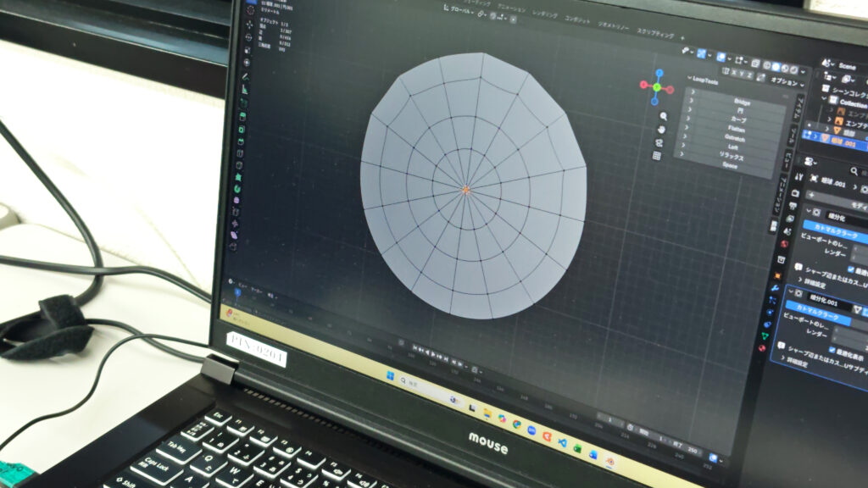868x488 pixels.
Task: Select the Cursor tool in left toolbar
Action: tap(250, 10)
